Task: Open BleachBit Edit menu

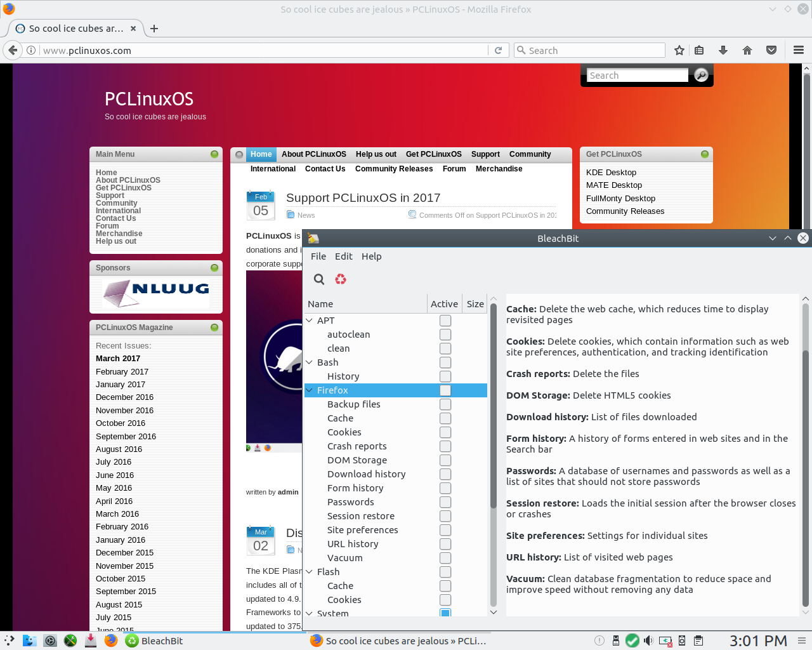Action: coord(344,256)
